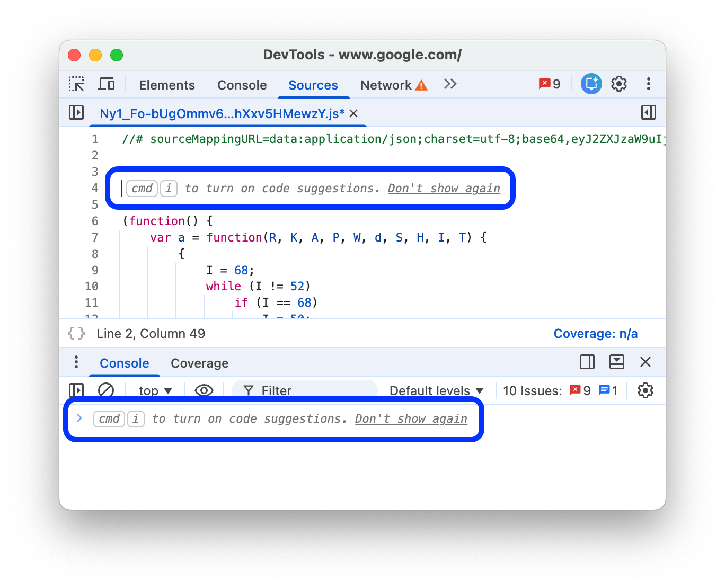The width and height of the screenshot is (725, 588).
Task: Show the navigator sidebar in Sources
Action: [x=76, y=112]
